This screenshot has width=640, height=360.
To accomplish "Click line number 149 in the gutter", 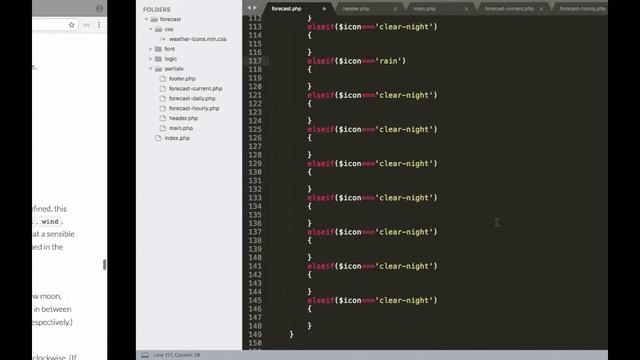I will [x=255, y=335].
